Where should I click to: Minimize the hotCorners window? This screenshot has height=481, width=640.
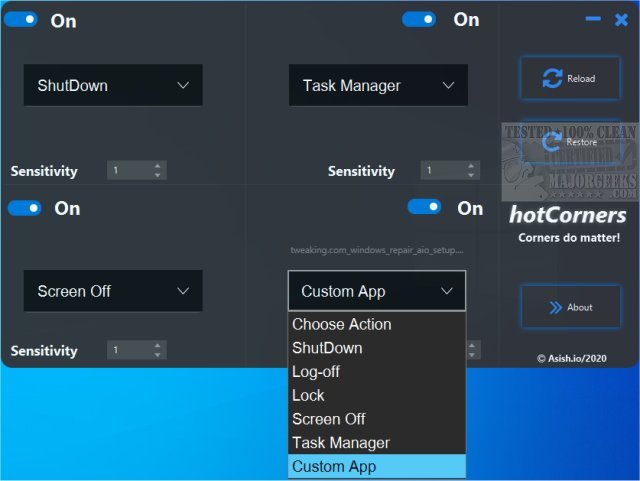tap(593, 19)
